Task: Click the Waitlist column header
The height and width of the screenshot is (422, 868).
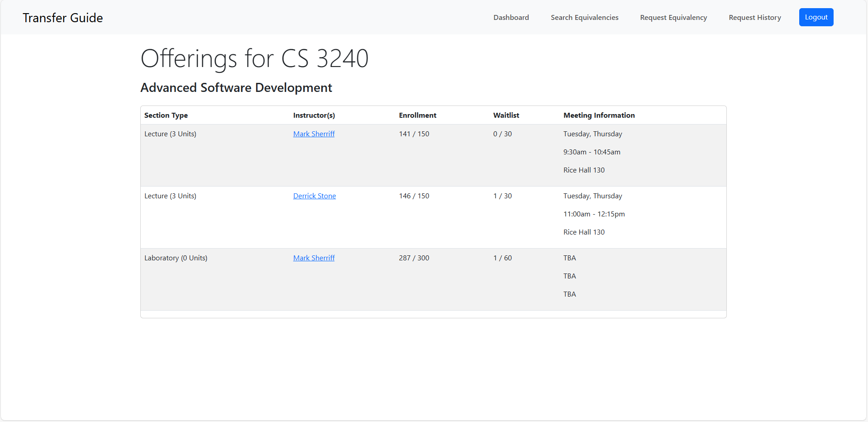Action: coord(506,115)
